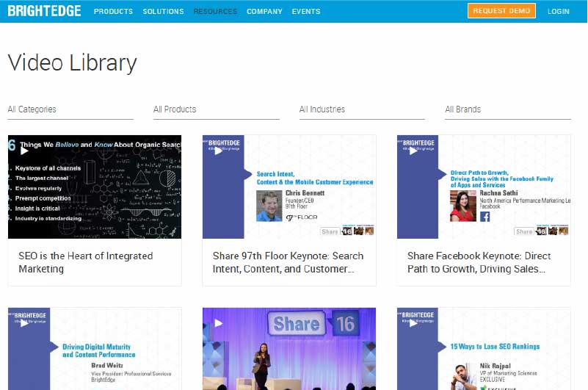Play the Chris Bennett keynote video
This screenshot has height=390, width=588.
219,151
